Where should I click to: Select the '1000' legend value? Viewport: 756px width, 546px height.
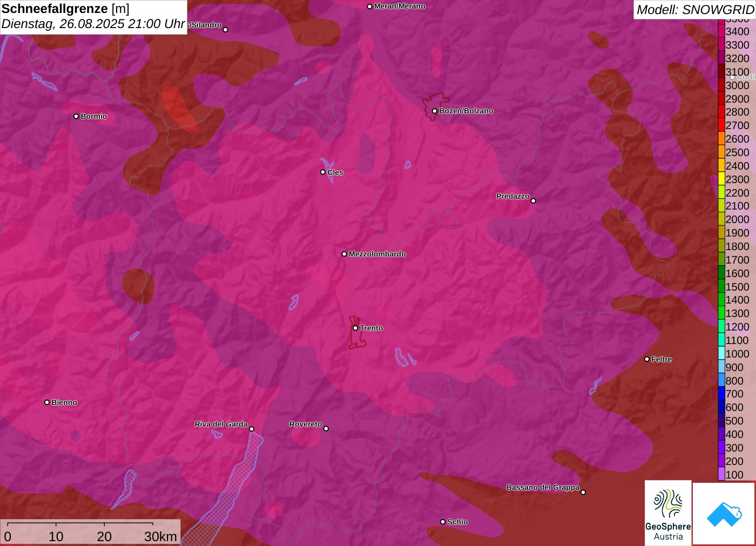point(738,354)
